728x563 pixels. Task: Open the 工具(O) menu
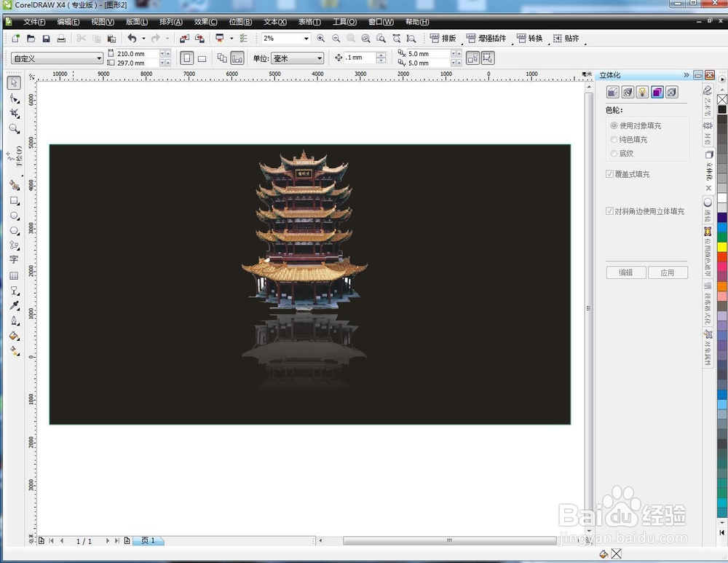(x=344, y=22)
